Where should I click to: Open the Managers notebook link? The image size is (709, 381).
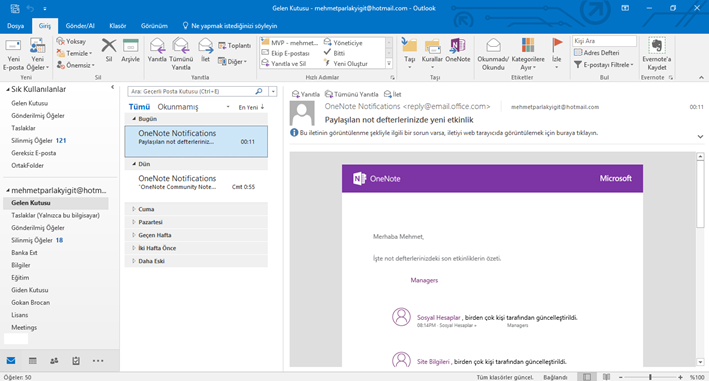pyautogui.click(x=424, y=280)
